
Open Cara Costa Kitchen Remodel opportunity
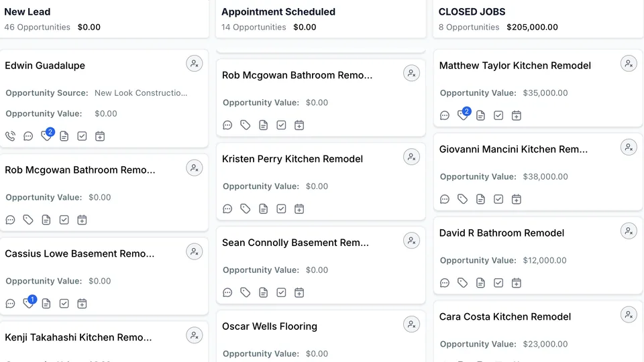click(x=504, y=316)
